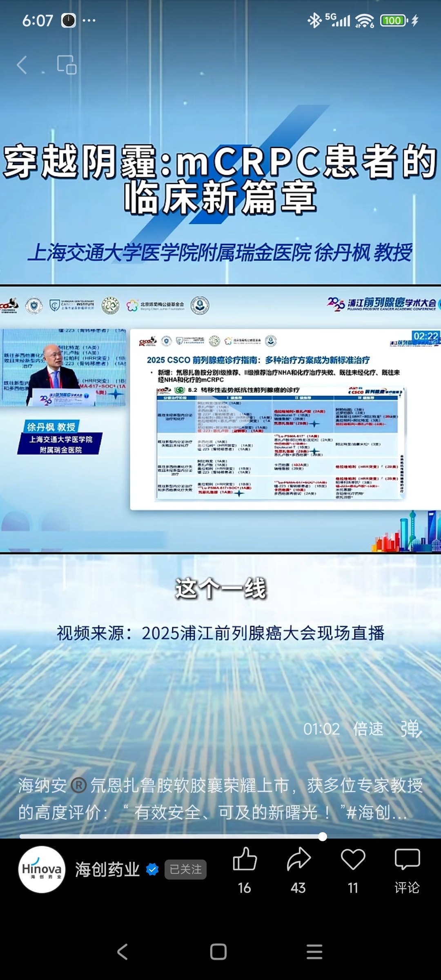Tap the Android recent apps button
Screen dimensions: 441x980
point(314,952)
